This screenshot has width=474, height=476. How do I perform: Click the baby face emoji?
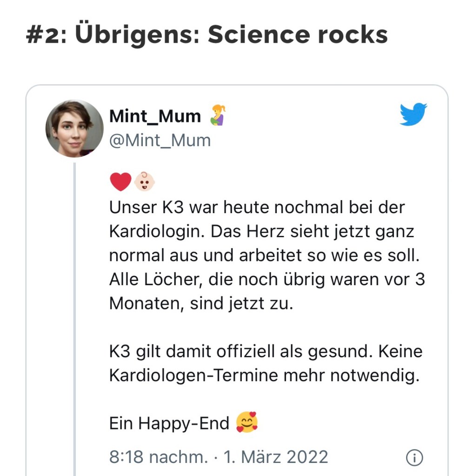144,181
